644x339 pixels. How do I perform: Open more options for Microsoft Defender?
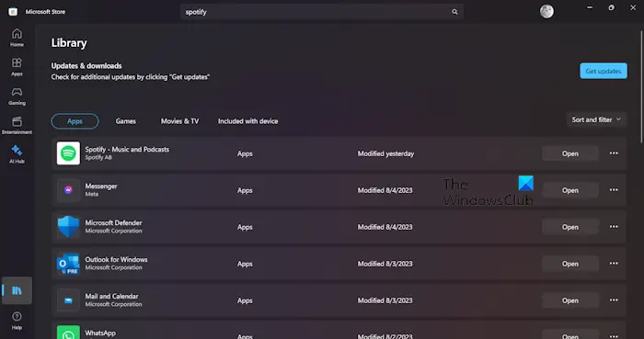coord(614,227)
